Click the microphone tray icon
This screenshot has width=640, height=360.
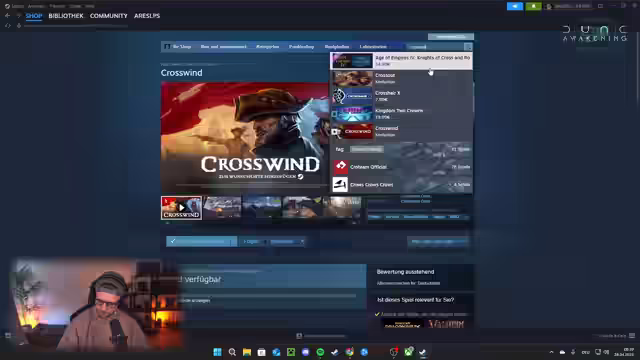click(573, 352)
